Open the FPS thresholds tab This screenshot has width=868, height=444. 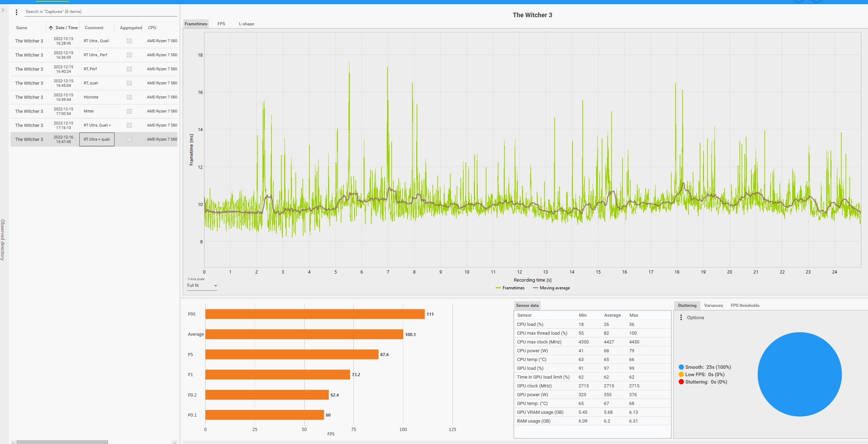coord(745,305)
